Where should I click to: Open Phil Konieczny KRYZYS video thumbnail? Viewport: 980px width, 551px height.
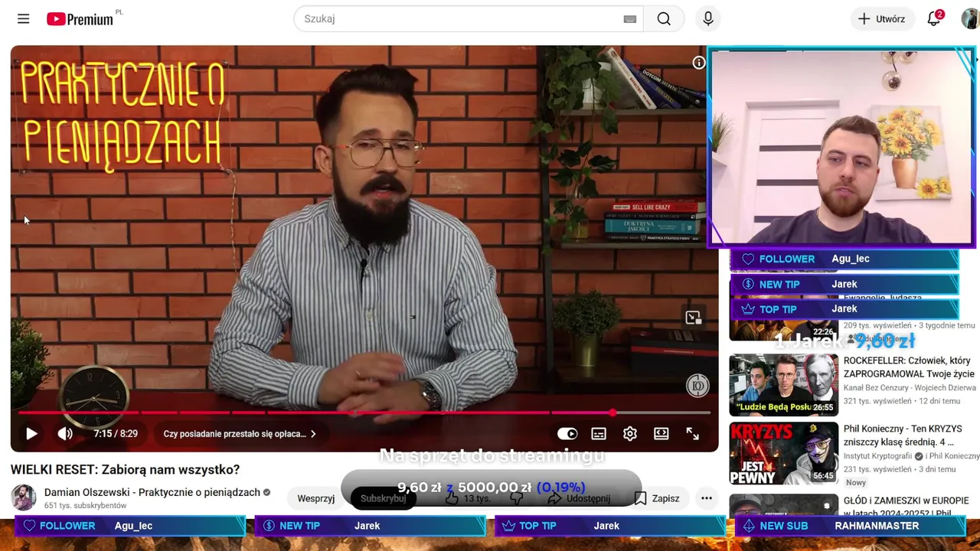point(783,453)
